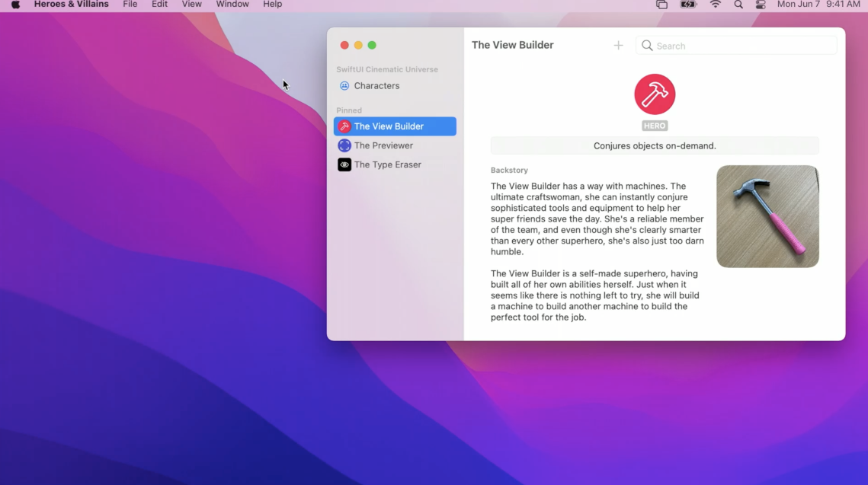868x485 pixels.
Task: Open Control Center from the menu bar
Action: coord(761,5)
